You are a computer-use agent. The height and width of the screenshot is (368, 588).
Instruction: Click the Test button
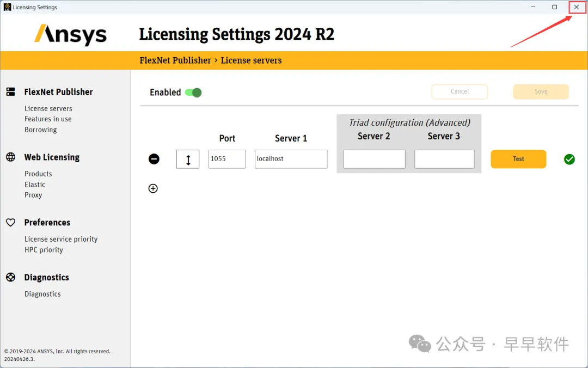click(518, 159)
